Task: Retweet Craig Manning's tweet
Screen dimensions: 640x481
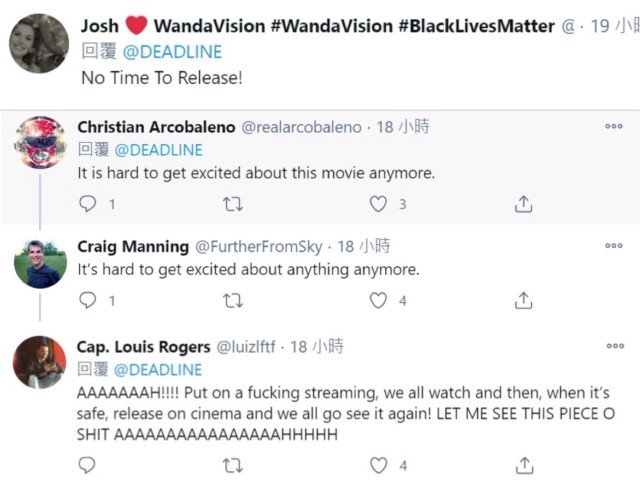Action: [x=232, y=300]
